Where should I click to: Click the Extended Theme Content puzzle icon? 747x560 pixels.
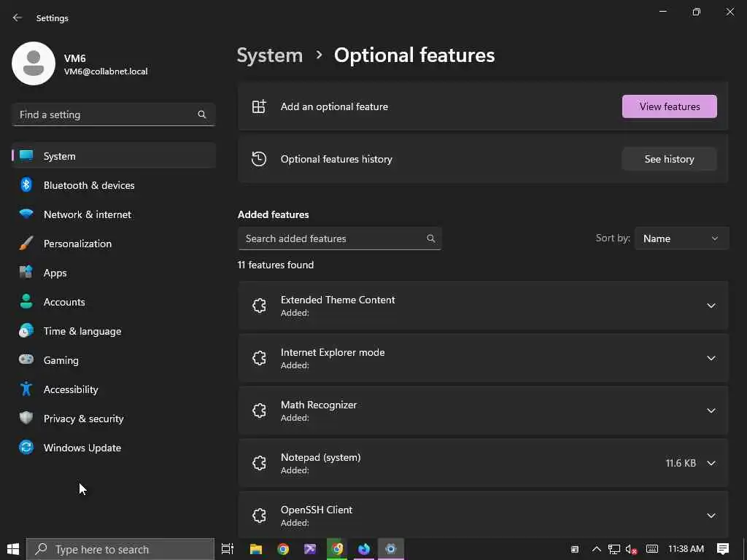pos(259,306)
